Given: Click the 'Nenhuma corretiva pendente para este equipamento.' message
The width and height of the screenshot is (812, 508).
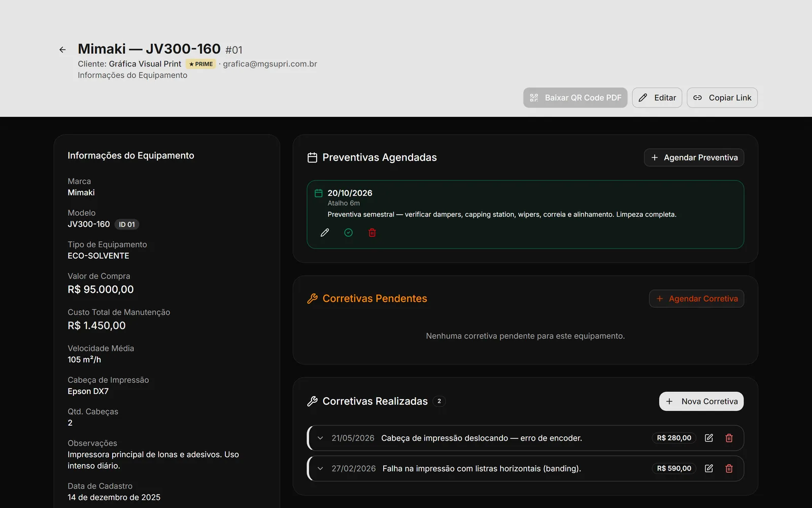Looking at the screenshot, I should [x=525, y=336].
